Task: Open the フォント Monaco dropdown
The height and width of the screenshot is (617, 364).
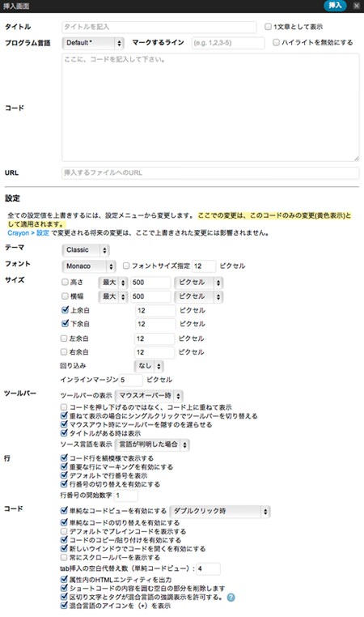Action: (89, 266)
